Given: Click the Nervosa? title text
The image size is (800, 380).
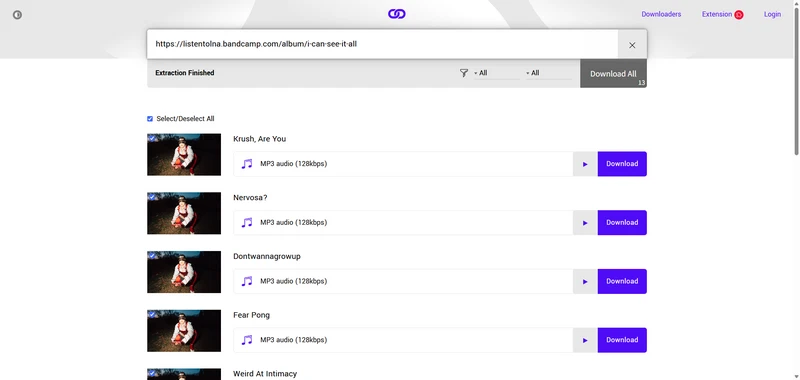Looking at the screenshot, I should 250,197.
